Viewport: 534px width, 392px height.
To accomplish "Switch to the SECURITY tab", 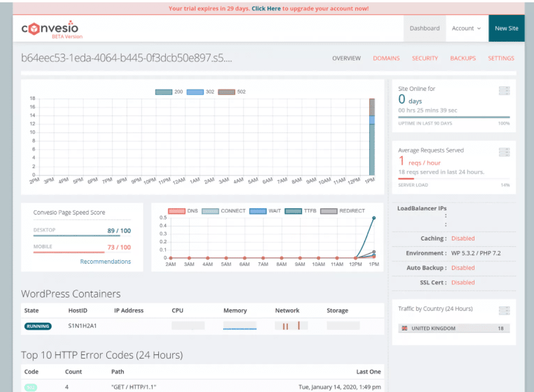I will (425, 58).
